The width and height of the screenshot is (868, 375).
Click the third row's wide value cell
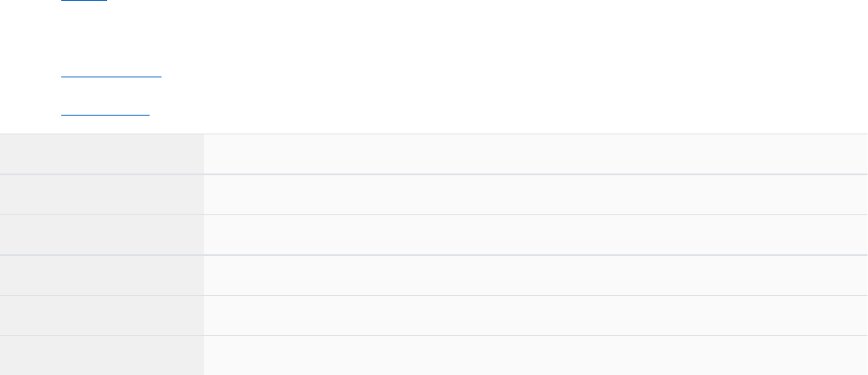[x=536, y=235]
